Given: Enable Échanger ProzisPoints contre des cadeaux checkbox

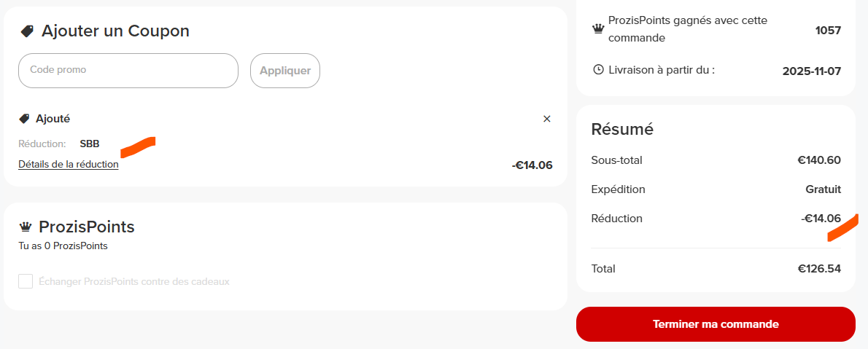Looking at the screenshot, I should (x=26, y=281).
